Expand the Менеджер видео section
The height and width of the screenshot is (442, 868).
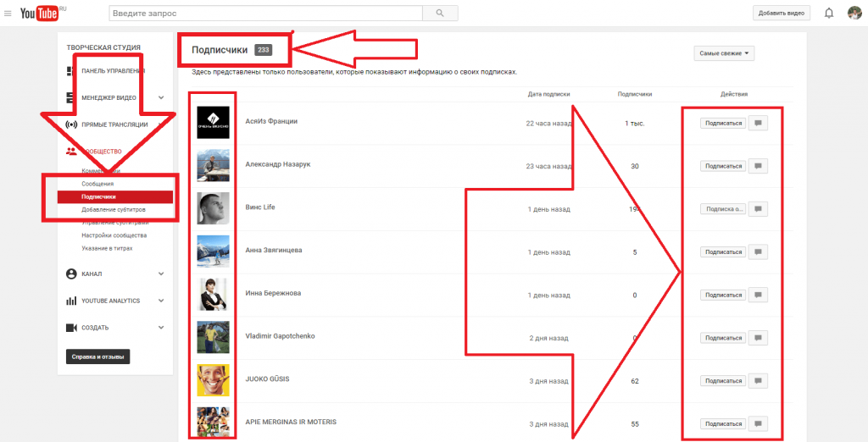click(161, 97)
